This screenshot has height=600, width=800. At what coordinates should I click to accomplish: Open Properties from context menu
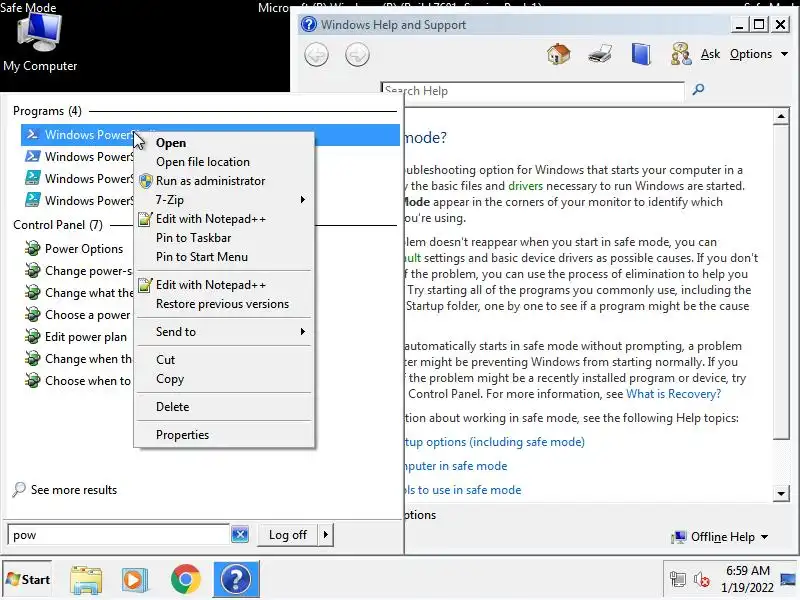[224, 435]
